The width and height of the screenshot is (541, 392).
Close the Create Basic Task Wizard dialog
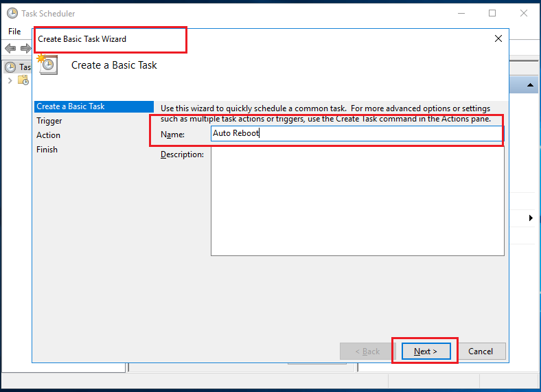point(498,38)
